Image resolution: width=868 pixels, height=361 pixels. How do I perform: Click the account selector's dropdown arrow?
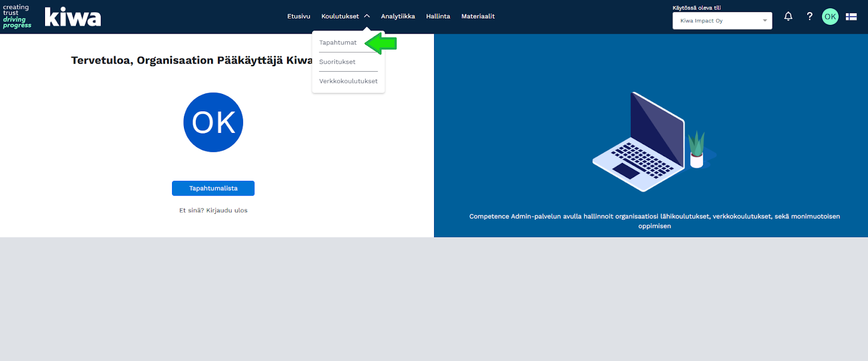coord(765,21)
